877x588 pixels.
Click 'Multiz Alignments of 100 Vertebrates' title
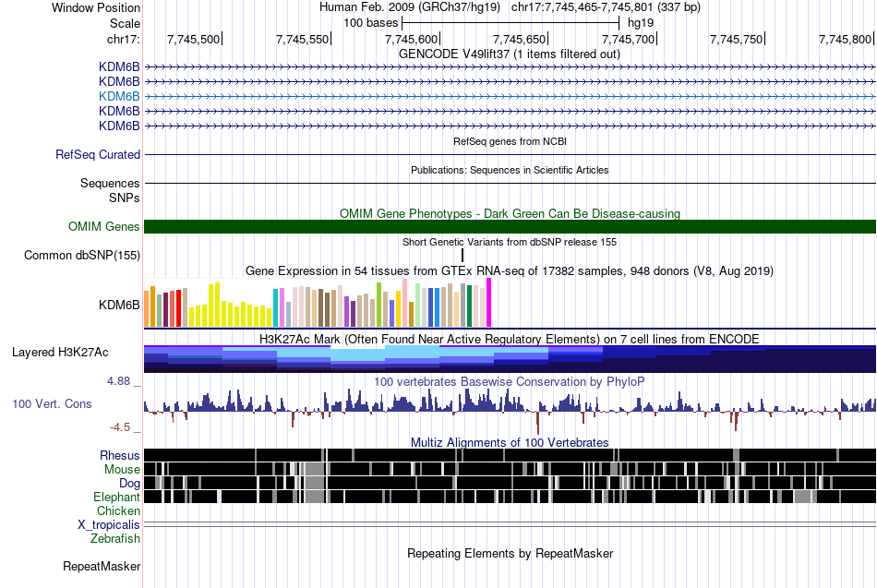(x=510, y=442)
